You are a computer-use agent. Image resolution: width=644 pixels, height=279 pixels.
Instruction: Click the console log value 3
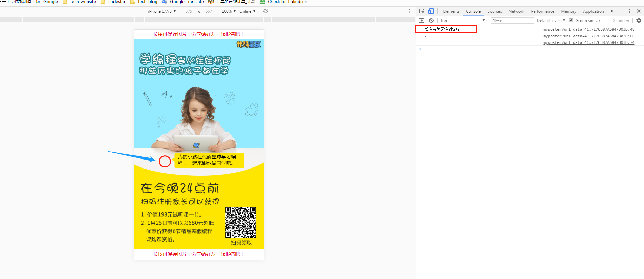425,42
